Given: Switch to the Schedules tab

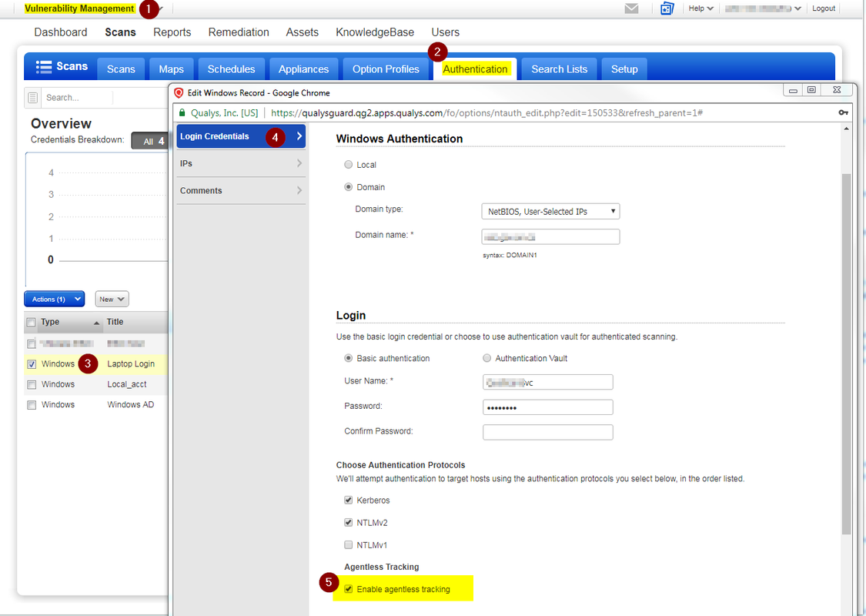Looking at the screenshot, I should (232, 69).
